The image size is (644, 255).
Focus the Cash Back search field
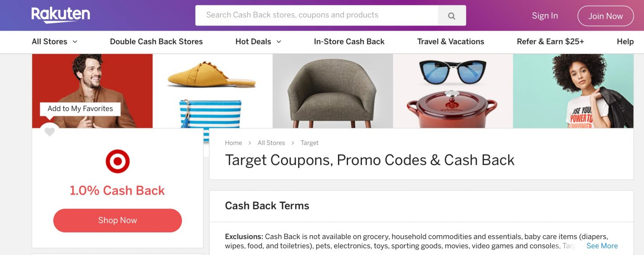[317, 15]
